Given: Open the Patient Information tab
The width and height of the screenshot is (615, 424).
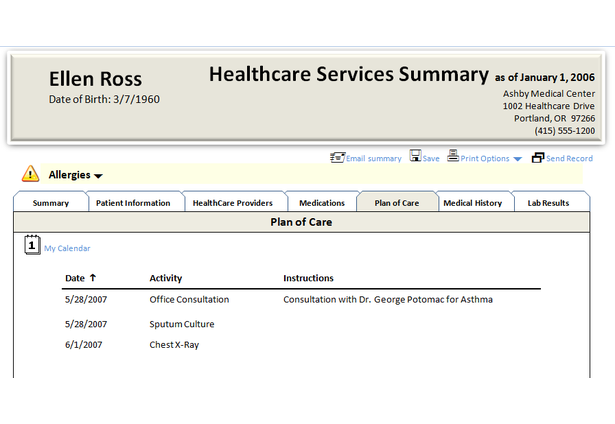Looking at the screenshot, I should click(x=133, y=203).
